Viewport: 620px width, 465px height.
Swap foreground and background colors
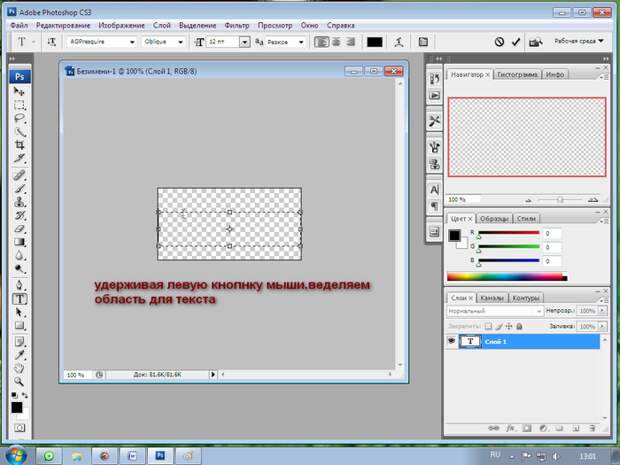tap(25, 395)
